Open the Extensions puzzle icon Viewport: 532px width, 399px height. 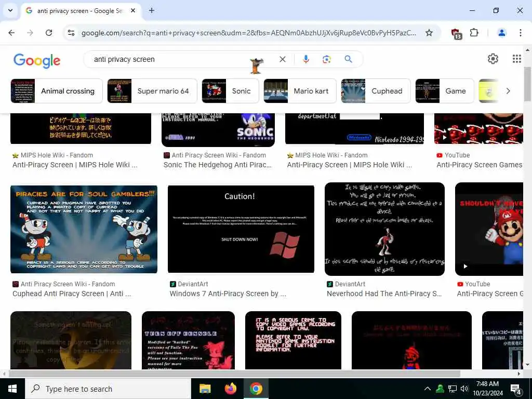474,33
